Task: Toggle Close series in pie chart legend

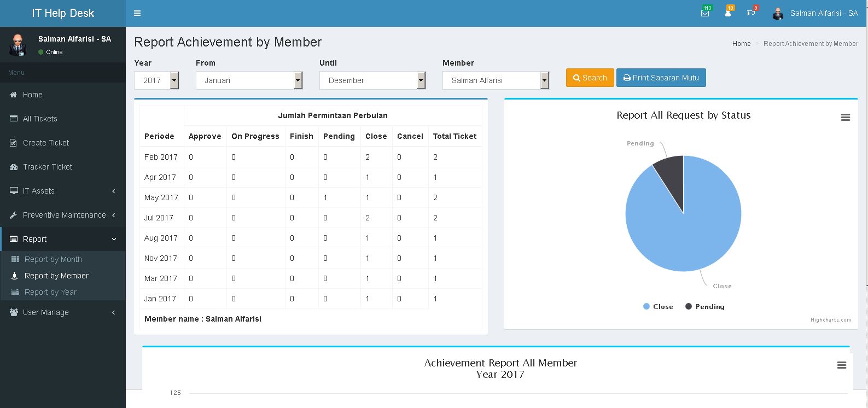Action: click(x=658, y=307)
